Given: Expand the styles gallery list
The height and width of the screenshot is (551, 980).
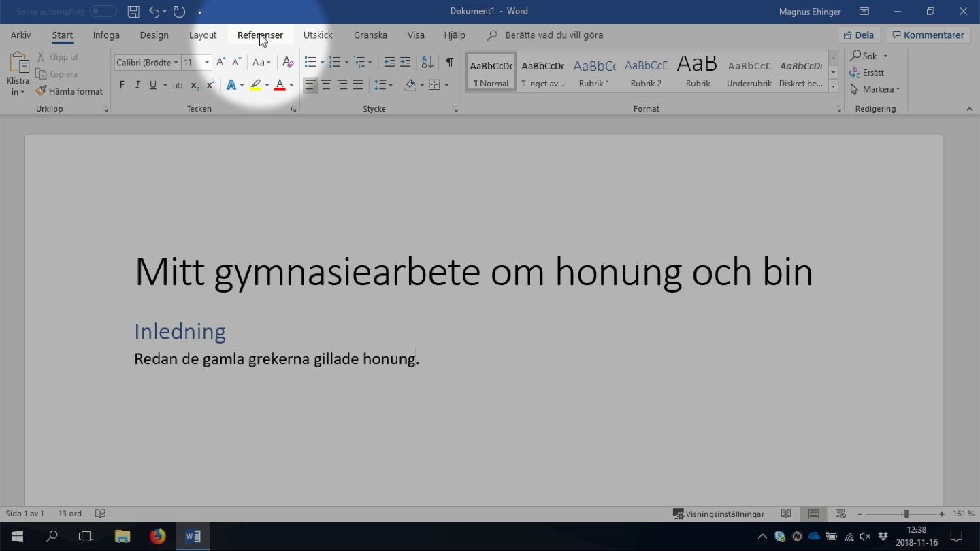Looking at the screenshot, I should coord(833,86).
